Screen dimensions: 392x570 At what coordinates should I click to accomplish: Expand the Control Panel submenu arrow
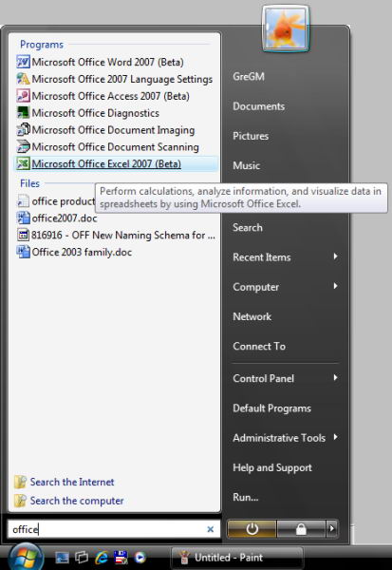coord(336,378)
